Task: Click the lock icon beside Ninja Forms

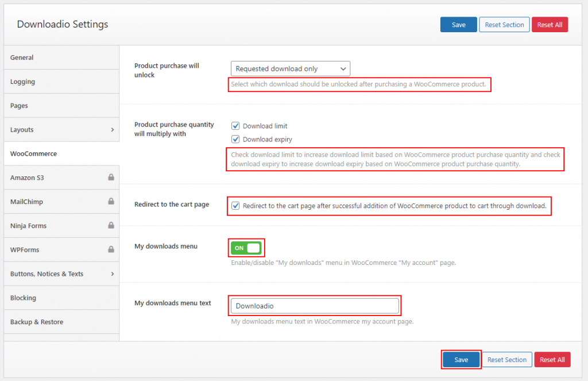Action: (111, 225)
